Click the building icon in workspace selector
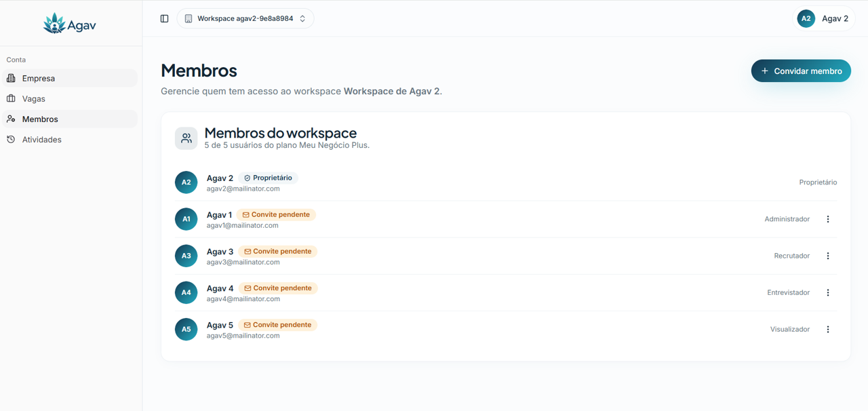The width and height of the screenshot is (868, 411). coord(189,18)
